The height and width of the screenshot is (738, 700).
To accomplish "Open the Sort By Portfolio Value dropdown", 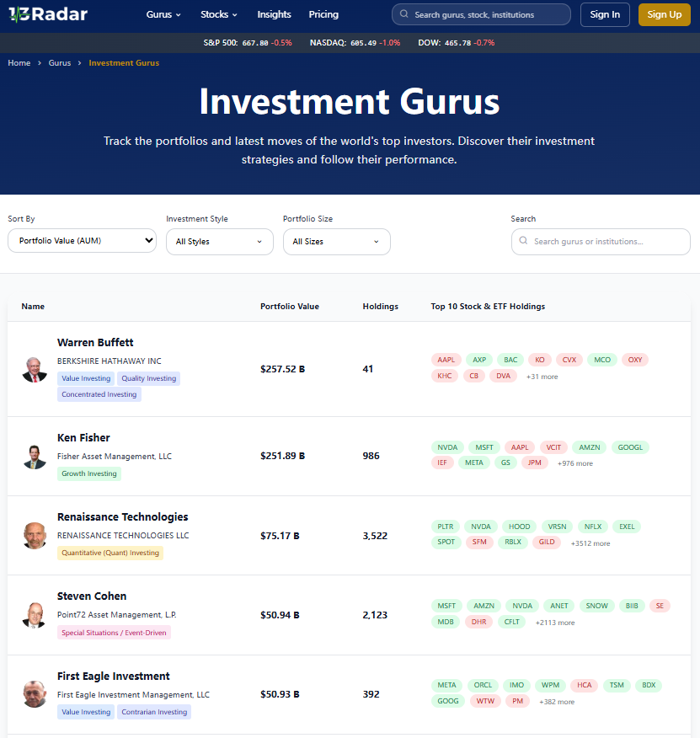I will coord(82,240).
